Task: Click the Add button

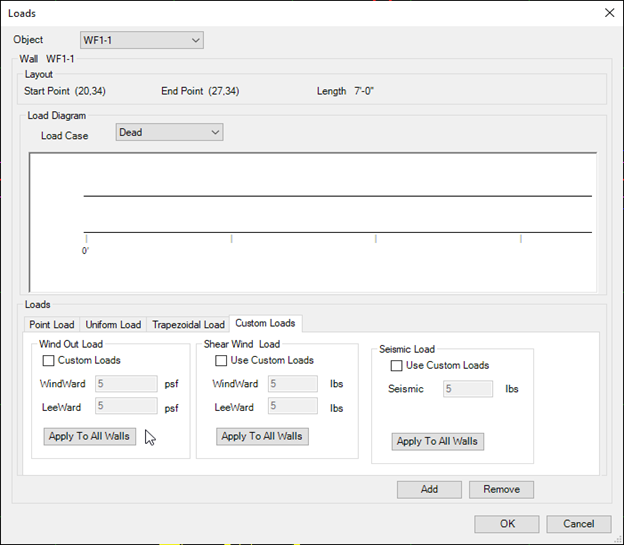Action: [x=429, y=489]
